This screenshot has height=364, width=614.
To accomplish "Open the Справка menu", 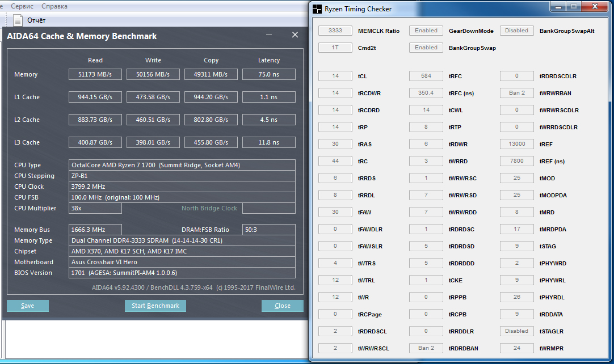I will tap(54, 6).
